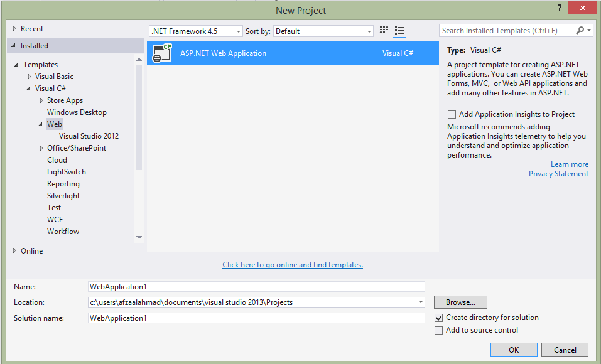Image resolution: width=601 pixels, height=364 pixels.
Task: Select the Store Apps category
Action: [x=65, y=100]
